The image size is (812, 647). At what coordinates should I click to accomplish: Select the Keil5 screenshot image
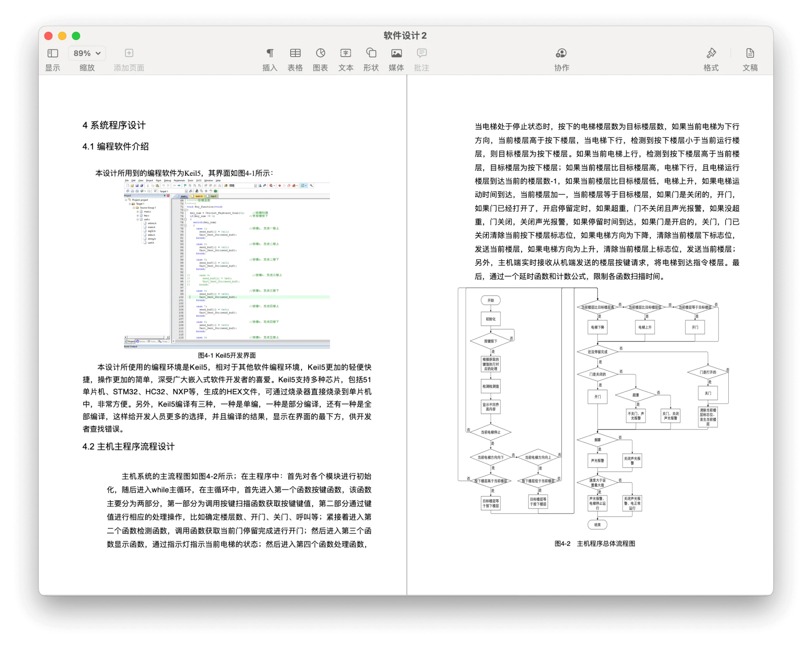(227, 263)
